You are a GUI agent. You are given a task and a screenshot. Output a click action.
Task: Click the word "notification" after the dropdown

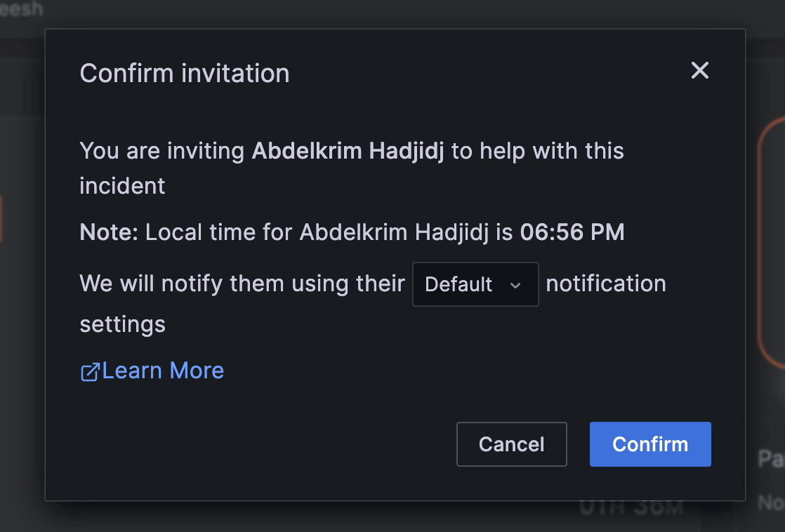tap(606, 284)
